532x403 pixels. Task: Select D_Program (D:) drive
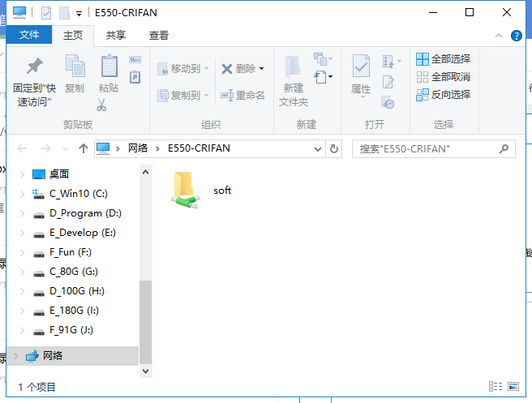(x=77, y=213)
